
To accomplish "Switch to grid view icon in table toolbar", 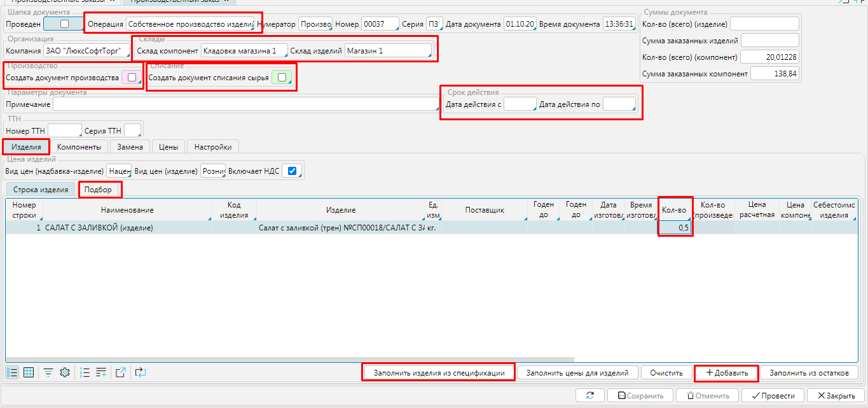I will click(x=29, y=373).
